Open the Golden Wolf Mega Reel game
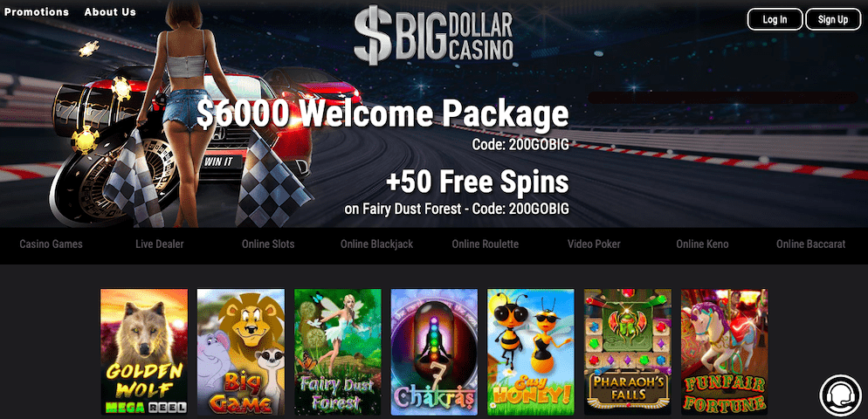Viewport: 868px width, 419px height. 144,352
